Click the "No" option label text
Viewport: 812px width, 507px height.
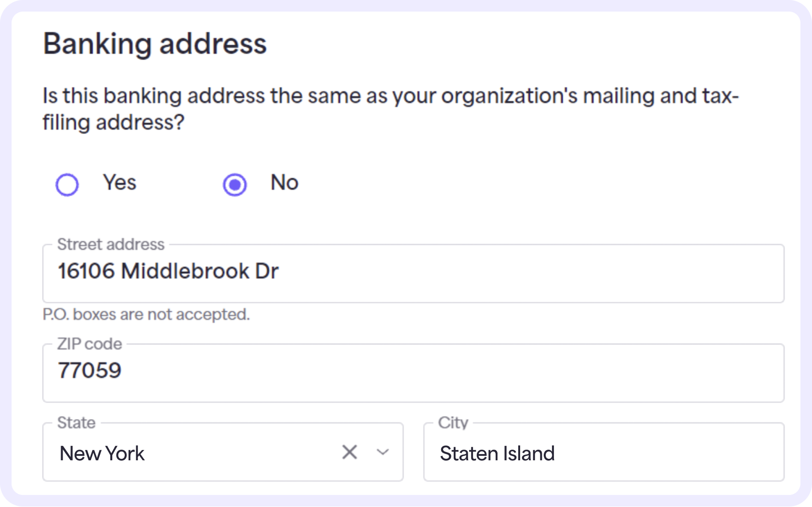(x=284, y=183)
